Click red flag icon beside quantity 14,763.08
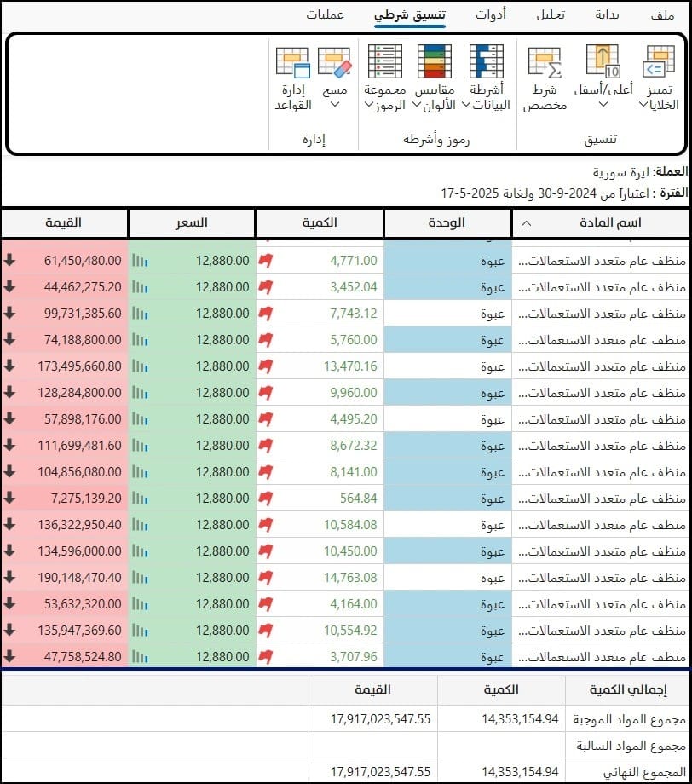This screenshot has height=784, width=692. tap(266, 578)
